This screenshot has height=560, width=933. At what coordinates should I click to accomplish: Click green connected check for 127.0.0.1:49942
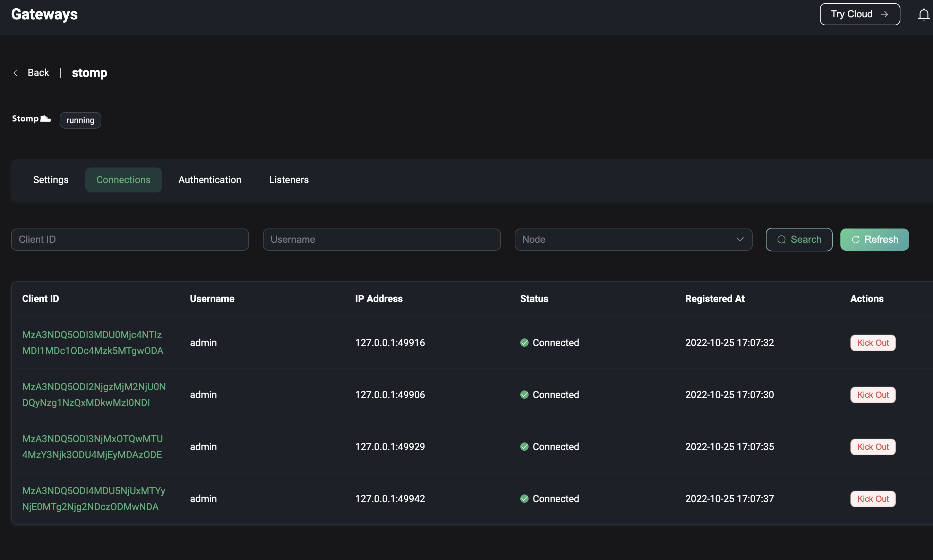pos(524,499)
